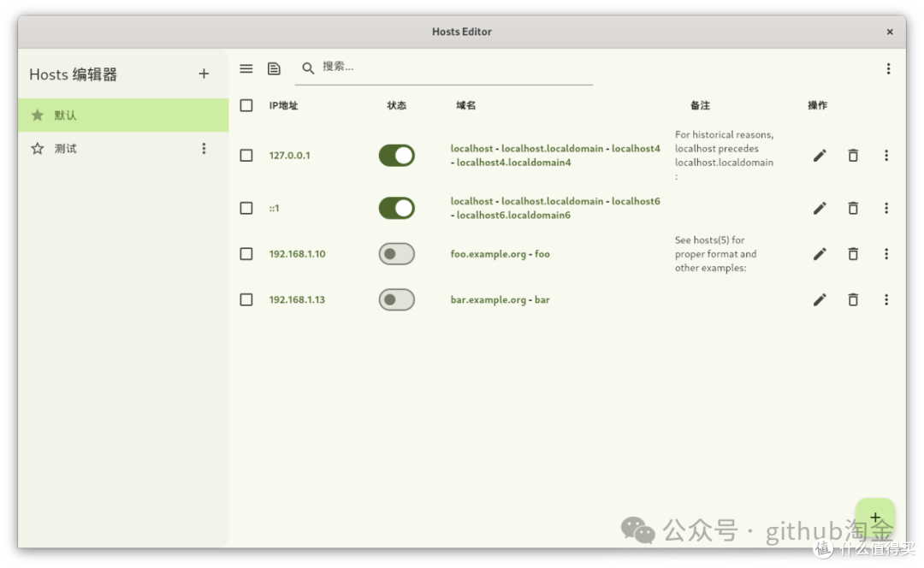Screen dimensions: 924x568
Task: Click the 'See hosts(5) for' note
Action: click(715, 254)
